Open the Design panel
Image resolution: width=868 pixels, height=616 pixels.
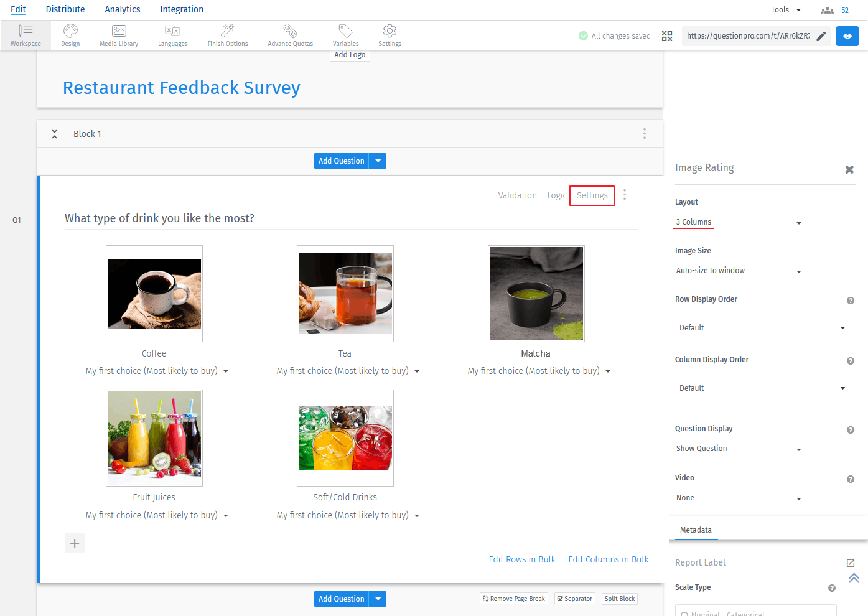[x=70, y=35]
